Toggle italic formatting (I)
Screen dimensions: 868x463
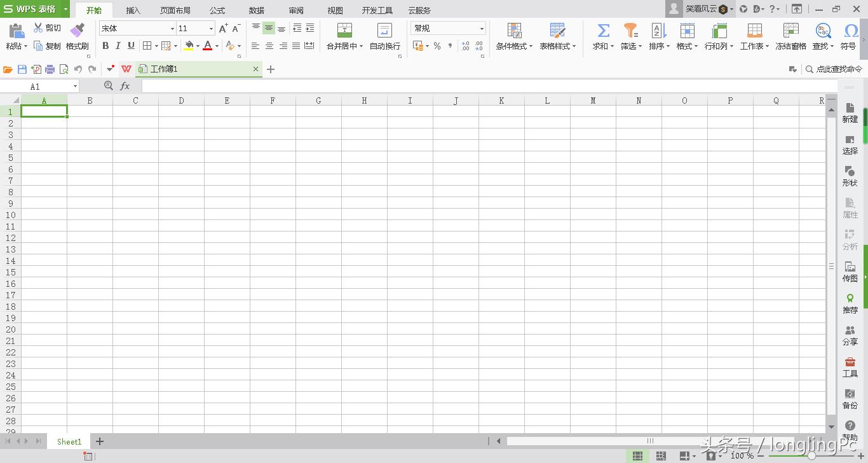point(118,46)
